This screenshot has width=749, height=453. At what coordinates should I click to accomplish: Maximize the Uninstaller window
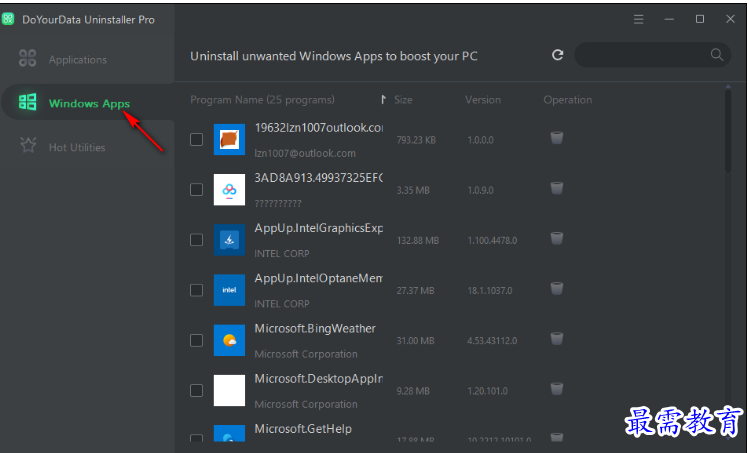[x=700, y=19]
